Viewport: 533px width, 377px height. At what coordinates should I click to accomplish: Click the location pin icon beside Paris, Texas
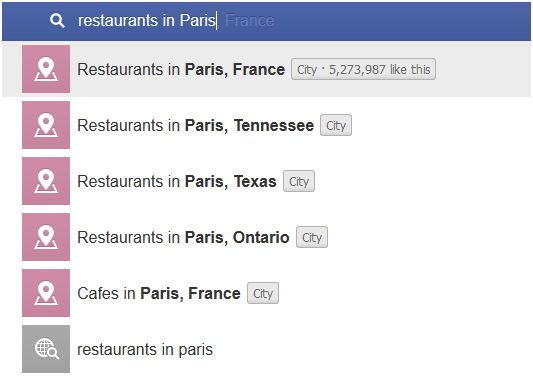pyautogui.click(x=46, y=181)
